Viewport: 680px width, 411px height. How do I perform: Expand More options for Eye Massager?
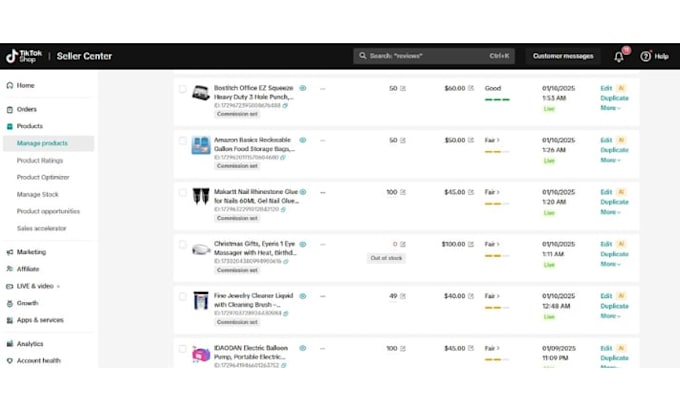(610, 264)
